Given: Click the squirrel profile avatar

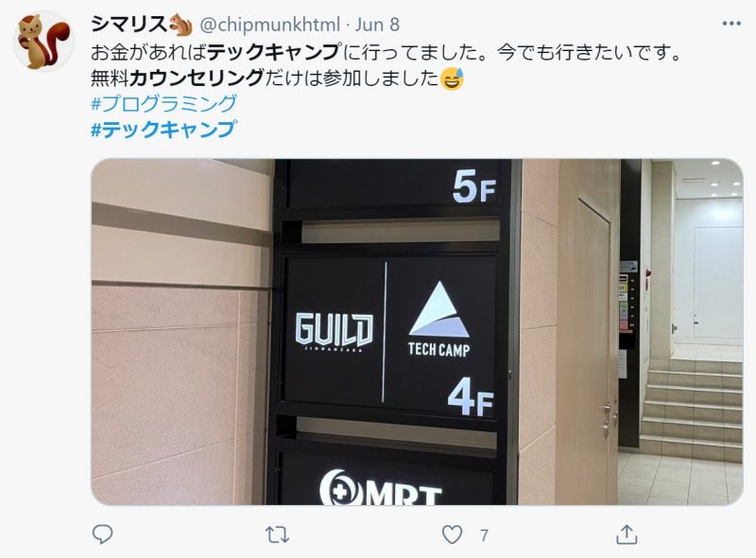Looking at the screenshot, I should click(x=43, y=42).
